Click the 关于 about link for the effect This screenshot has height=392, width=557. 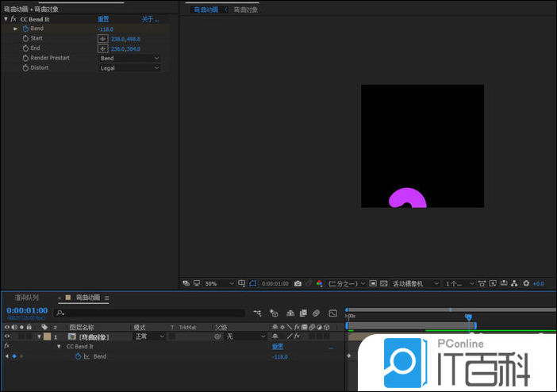tap(148, 18)
